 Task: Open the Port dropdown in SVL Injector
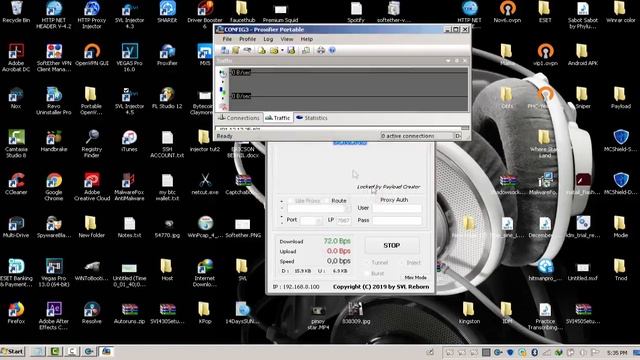click(x=319, y=220)
